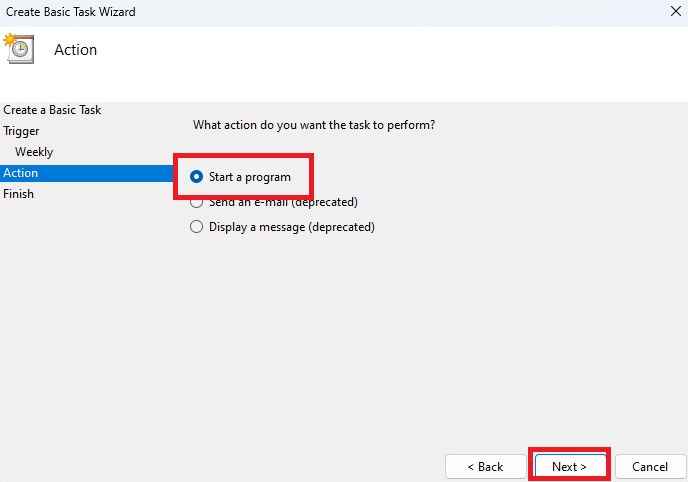Click the Create Basic Task Wizard title bar
Screen dimensions: 688x482
point(300,12)
